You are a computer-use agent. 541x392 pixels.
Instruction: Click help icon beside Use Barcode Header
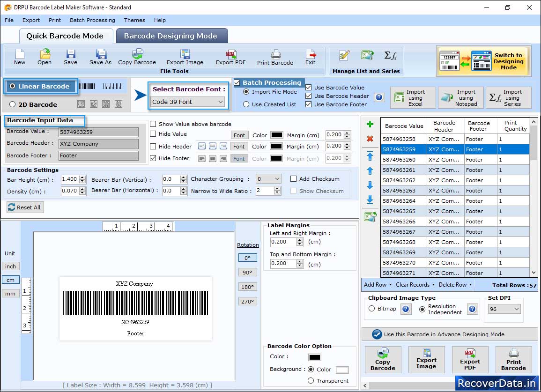(x=379, y=97)
